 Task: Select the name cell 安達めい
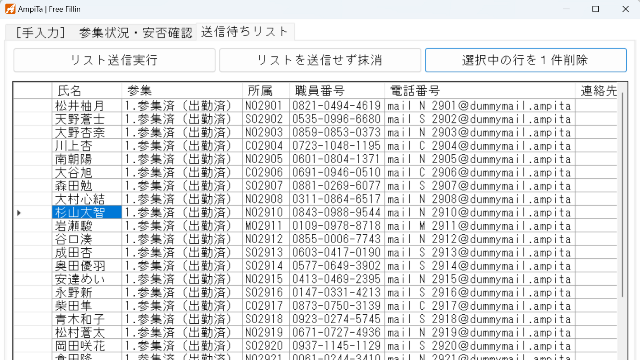pos(87,279)
